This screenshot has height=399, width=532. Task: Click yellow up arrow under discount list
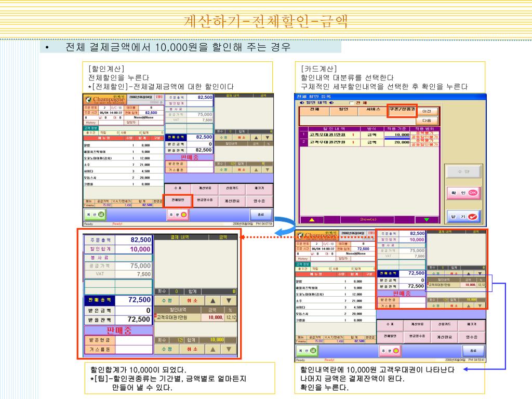312,220
